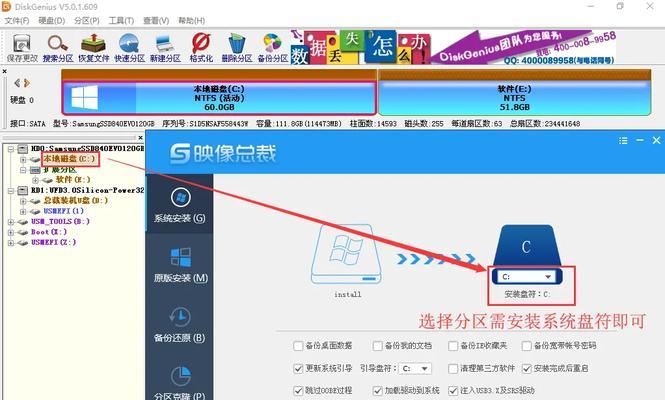Check the 备份宽带帐号密码 checkbox
Image resolution: width=665 pixels, height=400 pixels.
click(526, 346)
